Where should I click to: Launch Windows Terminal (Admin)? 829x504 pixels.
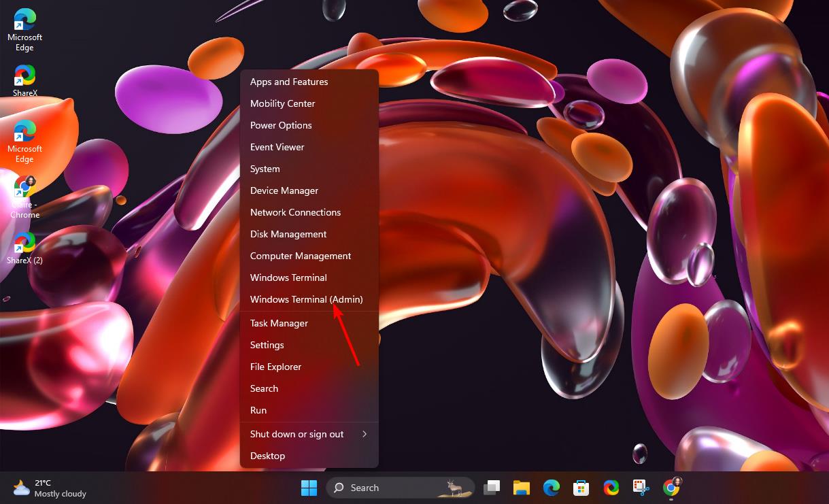tap(309, 299)
